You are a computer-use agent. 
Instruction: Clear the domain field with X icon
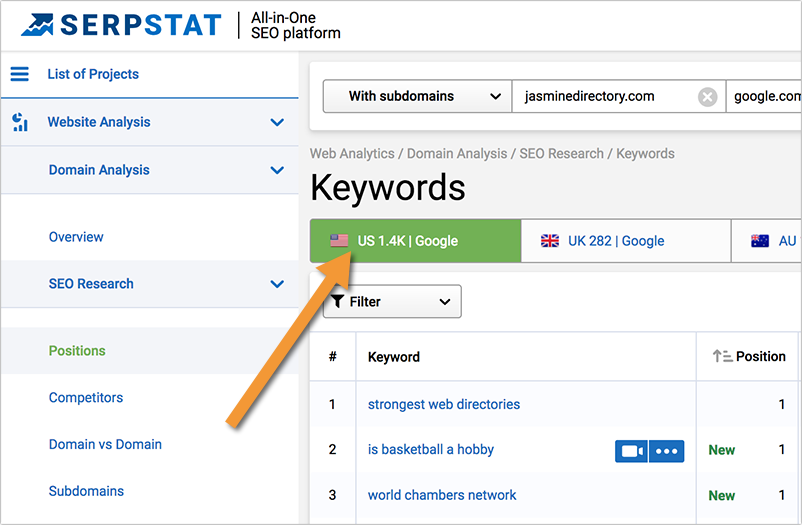[707, 97]
